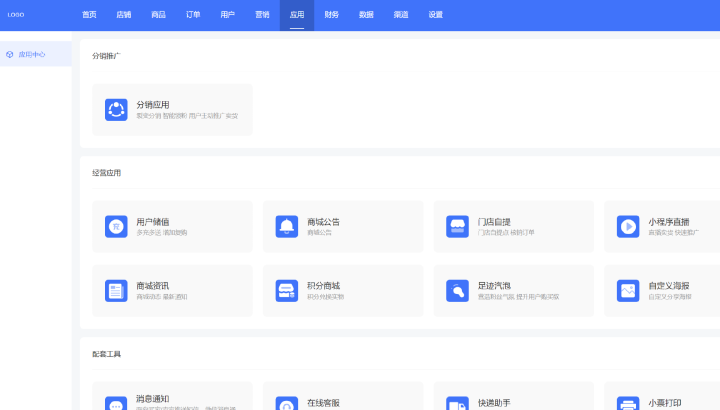720x410 pixels.
Task: Click the description under 小程序直播
Action: pyautogui.click(x=674, y=233)
